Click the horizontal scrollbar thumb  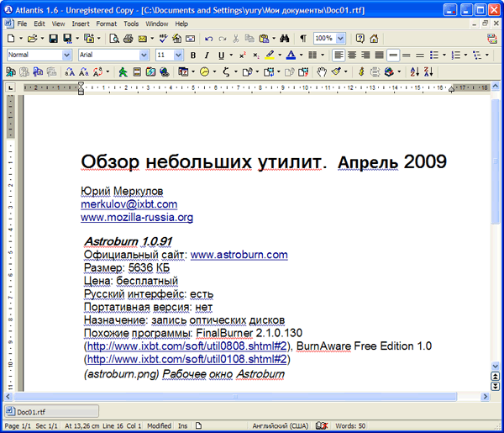(x=235, y=397)
